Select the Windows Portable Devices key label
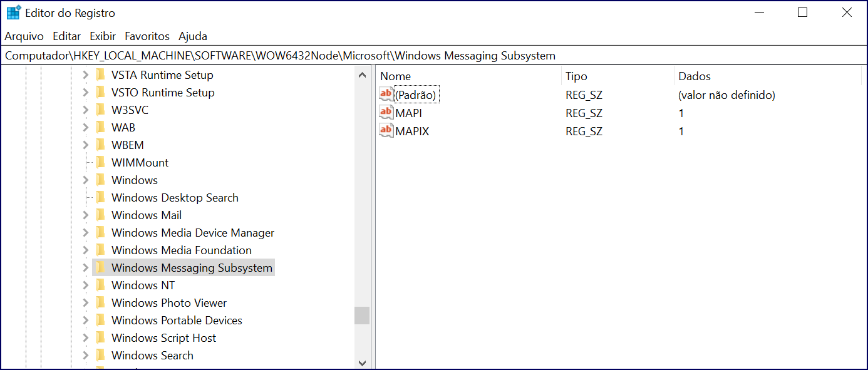The width and height of the screenshot is (868, 370). pos(177,320)
